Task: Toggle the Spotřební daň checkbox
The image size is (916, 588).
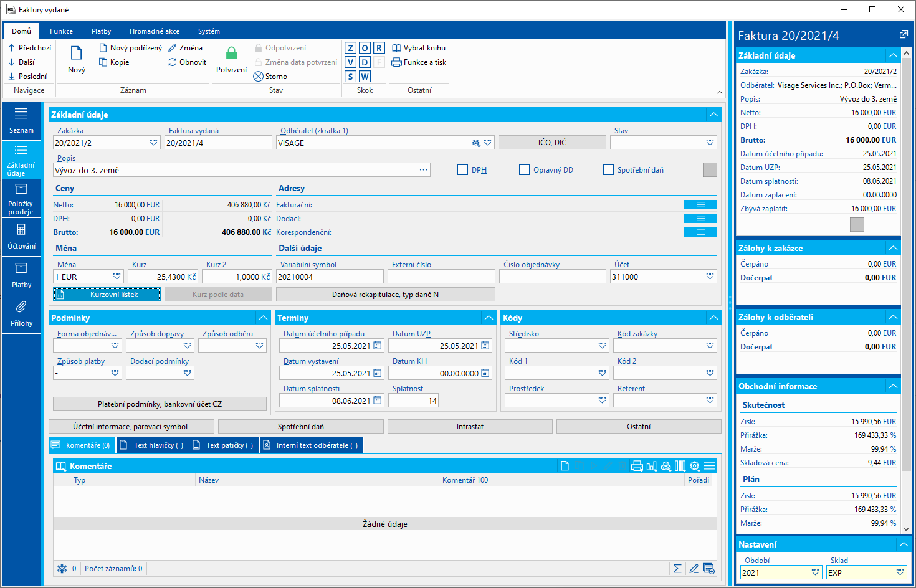Action: click(608, 170)
